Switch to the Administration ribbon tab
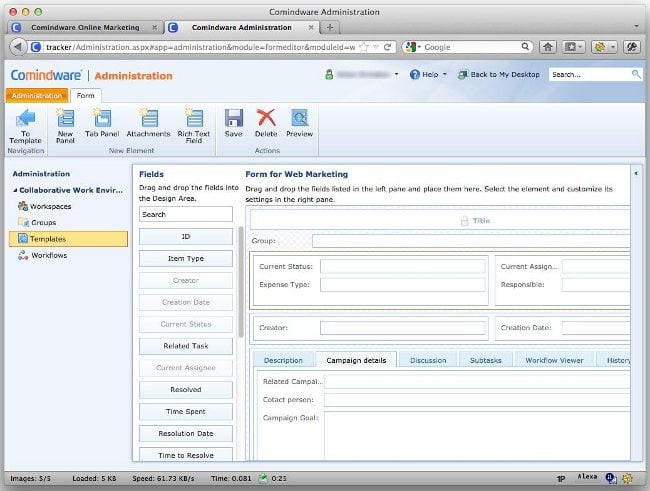The height and width of the screenshot is (491, 650). click(37, 95)
